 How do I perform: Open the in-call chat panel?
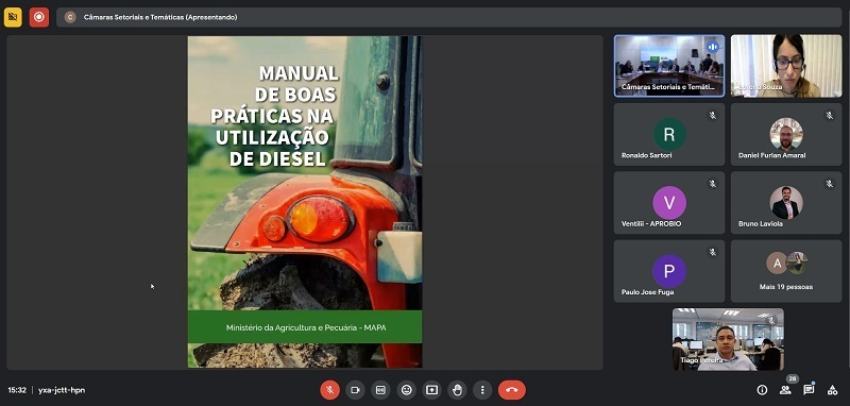click(809, 390)
